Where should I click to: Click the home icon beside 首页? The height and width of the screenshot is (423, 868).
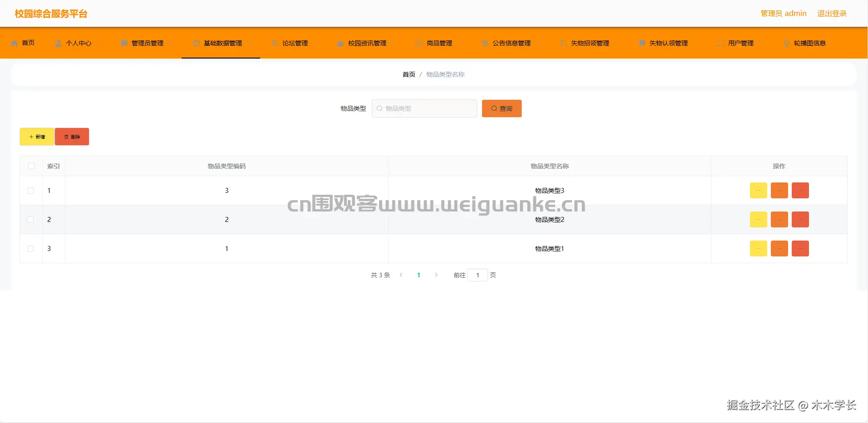[14, 43]
